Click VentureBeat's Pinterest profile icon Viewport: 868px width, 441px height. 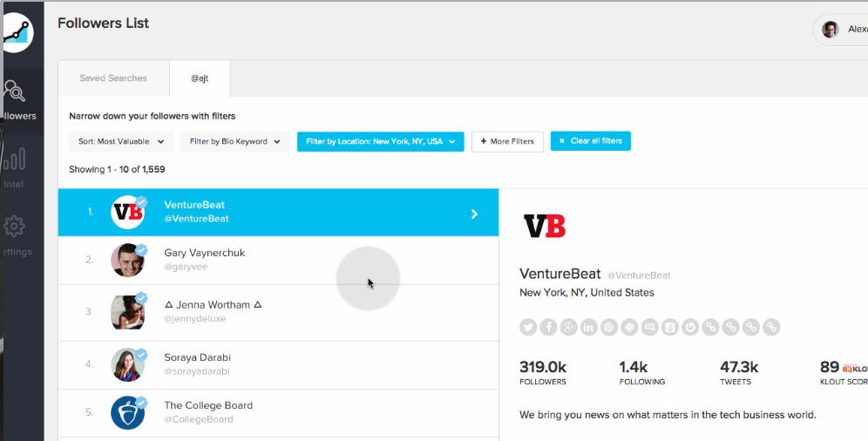[x=609, y=327]
